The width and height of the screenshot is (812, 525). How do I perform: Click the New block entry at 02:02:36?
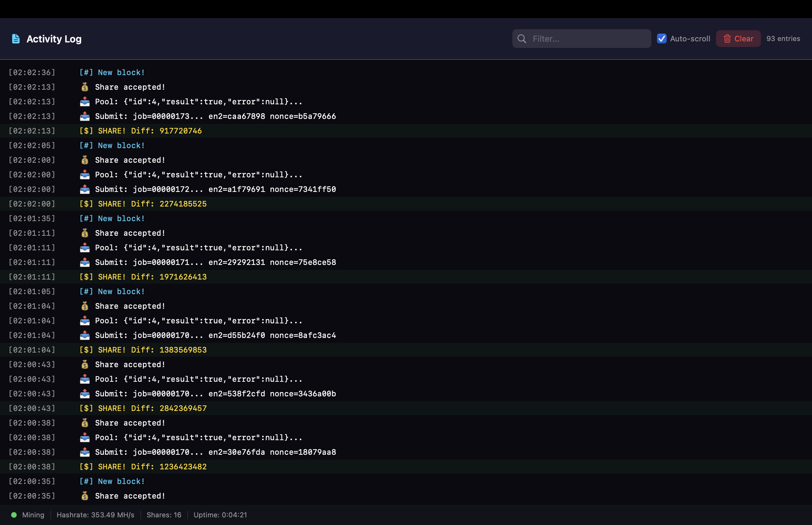coord(112,72)
